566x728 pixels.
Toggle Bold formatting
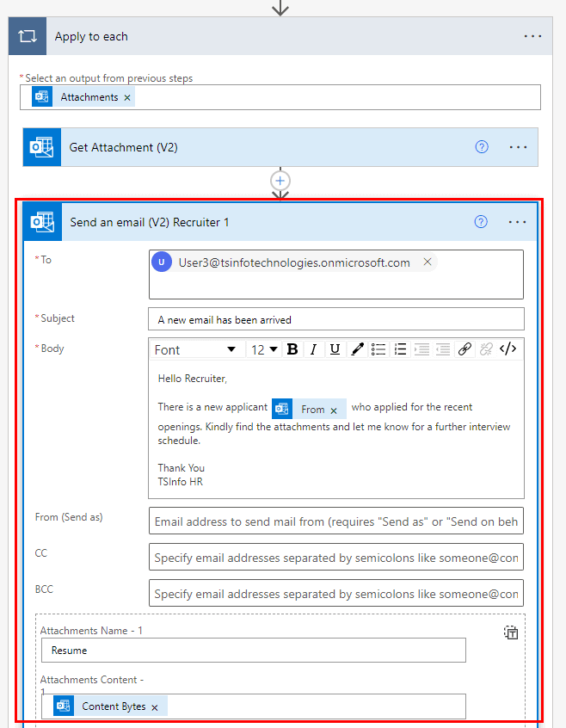click(x=292, y=349)
